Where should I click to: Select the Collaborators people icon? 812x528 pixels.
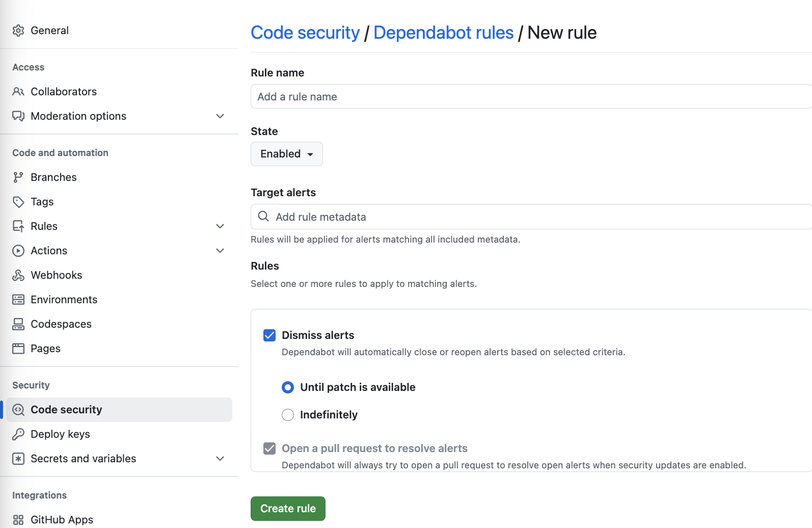(18, 91)
